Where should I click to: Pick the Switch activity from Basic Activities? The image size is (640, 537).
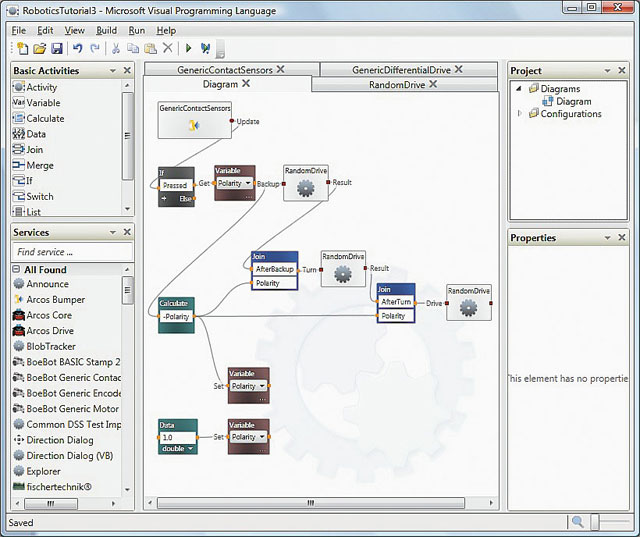(39, 196)
